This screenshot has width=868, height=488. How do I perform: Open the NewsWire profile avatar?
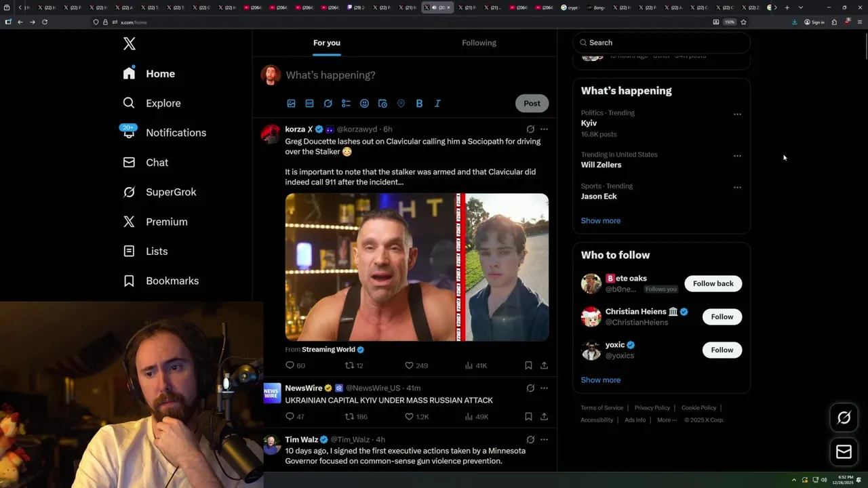pos(272,393)
